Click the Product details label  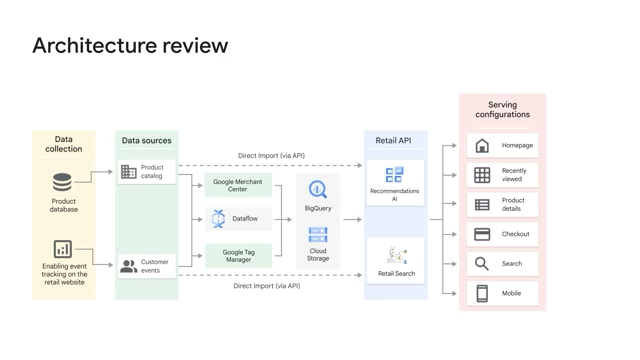513,204
